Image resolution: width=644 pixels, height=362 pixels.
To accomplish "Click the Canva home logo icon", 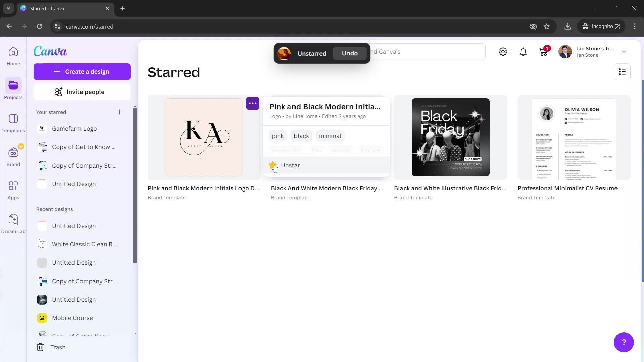I will pos(50,51).
